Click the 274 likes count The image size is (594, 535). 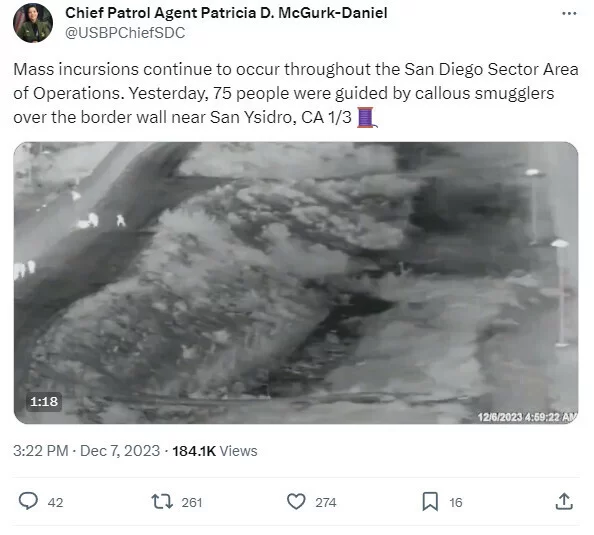(x=326, y=502)
